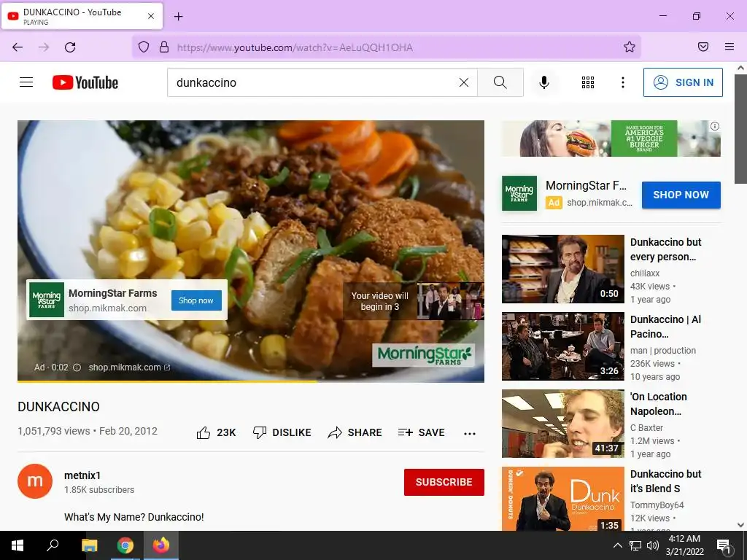Open Windows taskbar search

pyautogui.click(x=53, y=545)
